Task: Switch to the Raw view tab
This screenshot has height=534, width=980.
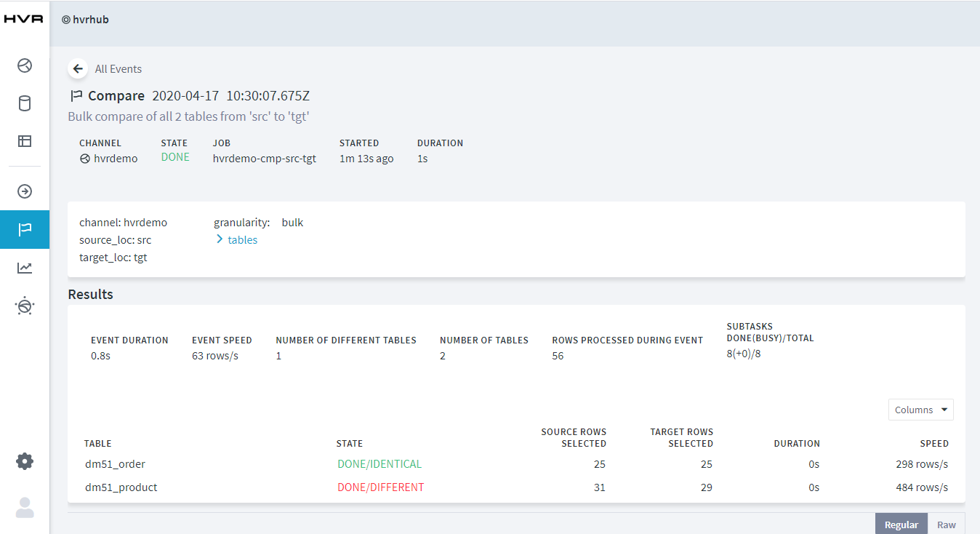Action: tap(946, 525)
